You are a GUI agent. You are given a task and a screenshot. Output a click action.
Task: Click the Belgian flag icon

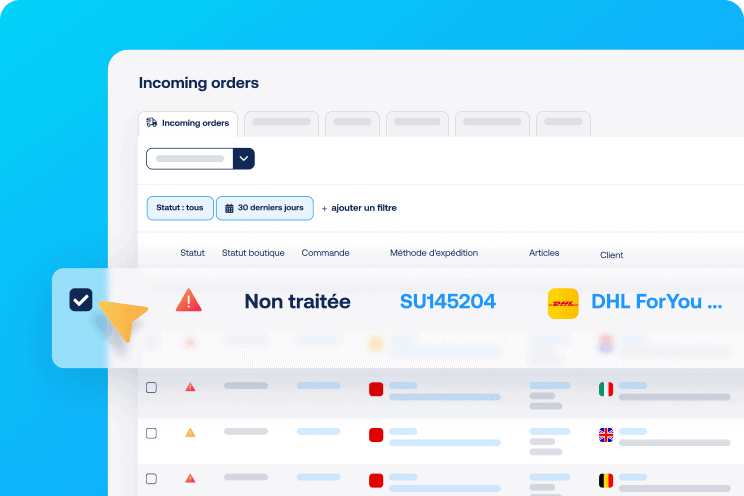click(x=605, y=480)
